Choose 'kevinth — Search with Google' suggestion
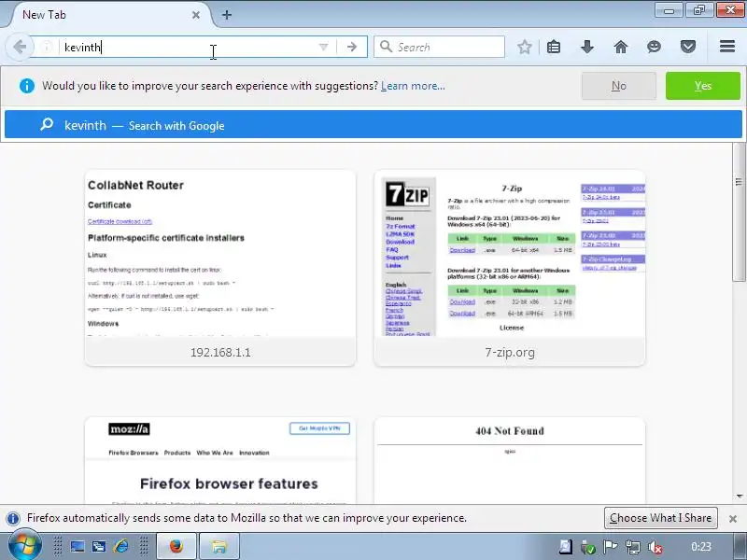The height and width of the screenshot is (560, 747). [373, 125]
